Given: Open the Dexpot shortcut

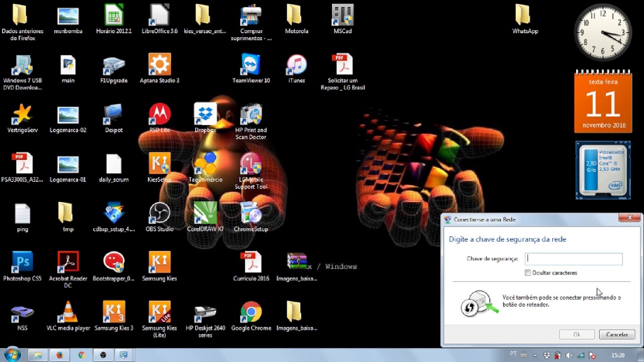Looking at the screenshot, I should (114, 118).
